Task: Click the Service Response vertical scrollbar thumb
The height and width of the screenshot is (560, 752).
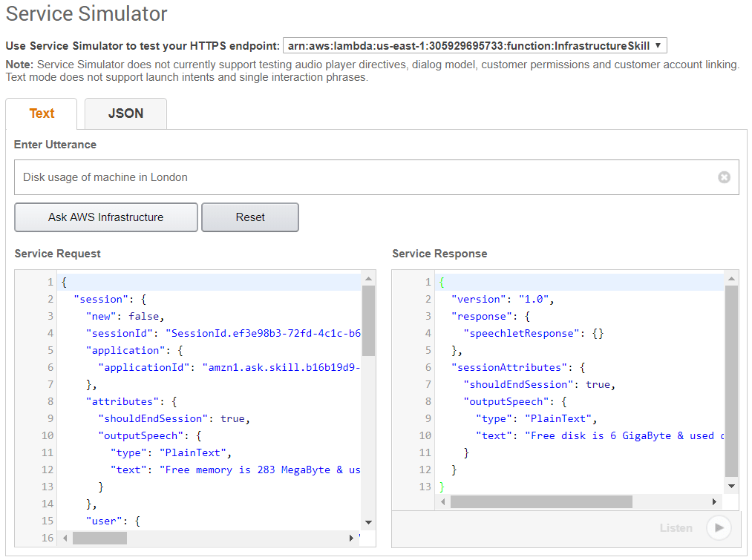Action: (x=731, y=381)
